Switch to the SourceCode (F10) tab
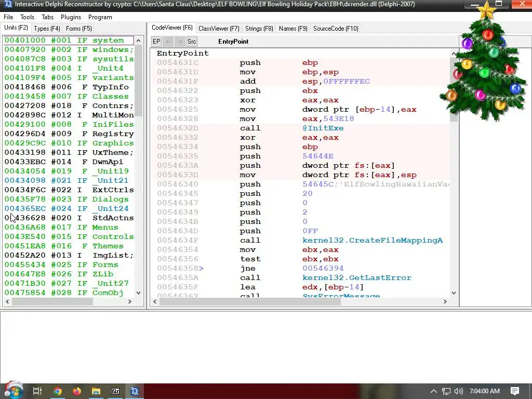Image resolution: width=532 pixels, height=399 pixels. 336,29
